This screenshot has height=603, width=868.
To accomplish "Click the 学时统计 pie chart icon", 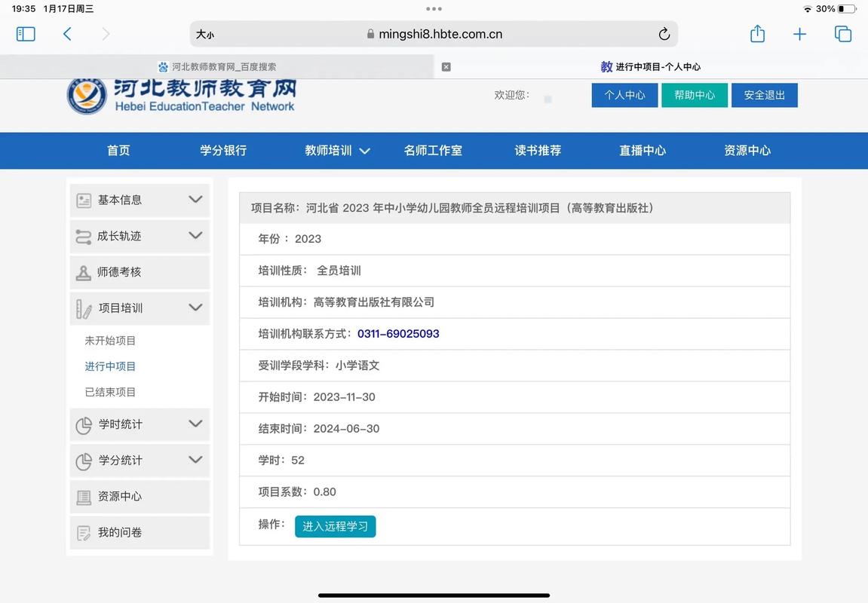I will (x=83, y=424).
